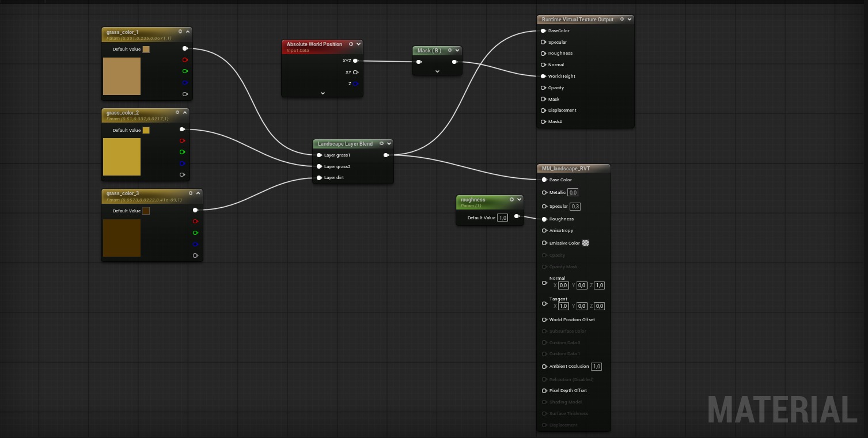868x438 pixels.
Task: Click the preview icon on Runtime Virtual Texture Output header
Action: [621, 20]
